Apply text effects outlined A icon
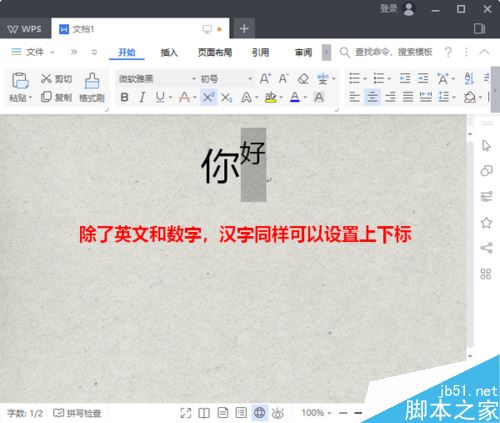This screenshot has width=500, height=423. point(246,97)
